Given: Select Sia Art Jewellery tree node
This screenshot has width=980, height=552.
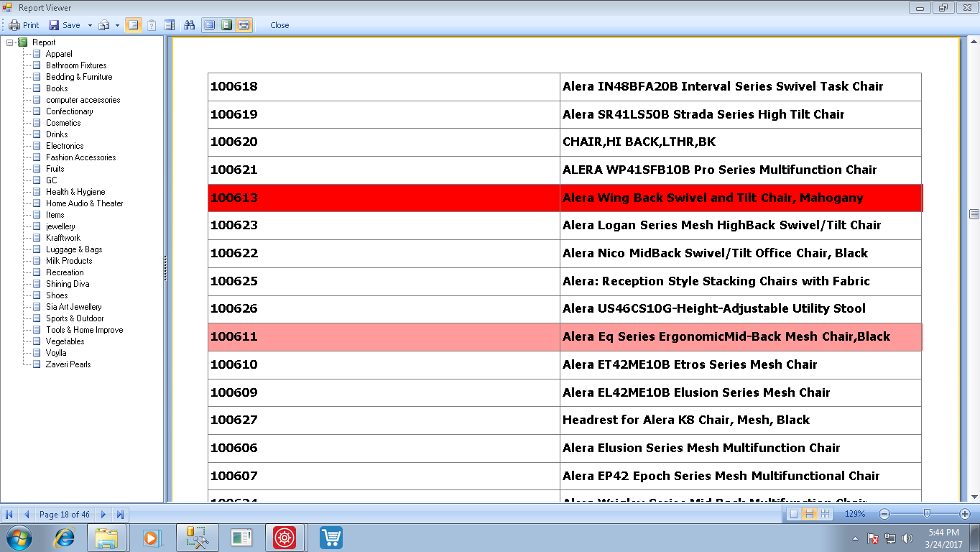Looking at the screenshot, I should tap(73, 307).
